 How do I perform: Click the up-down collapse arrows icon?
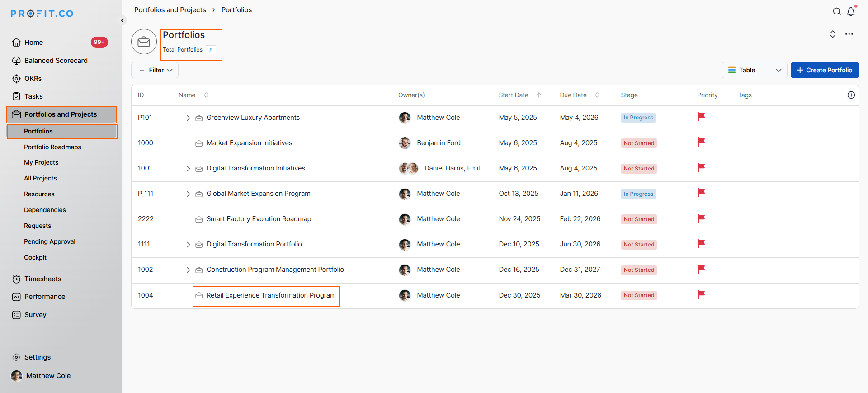coord(833,34)
